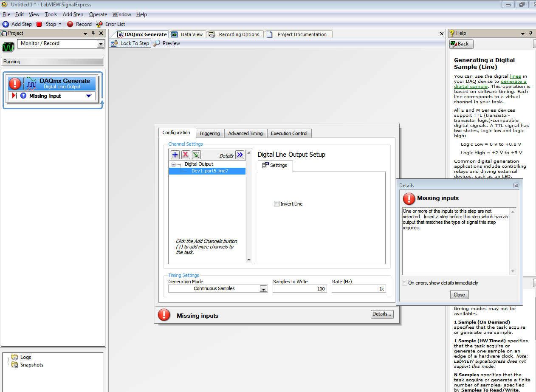Open the Error List from toolbar
This screenshot has width=536, height=392.
pyautogui.click(x=99, y=24)
